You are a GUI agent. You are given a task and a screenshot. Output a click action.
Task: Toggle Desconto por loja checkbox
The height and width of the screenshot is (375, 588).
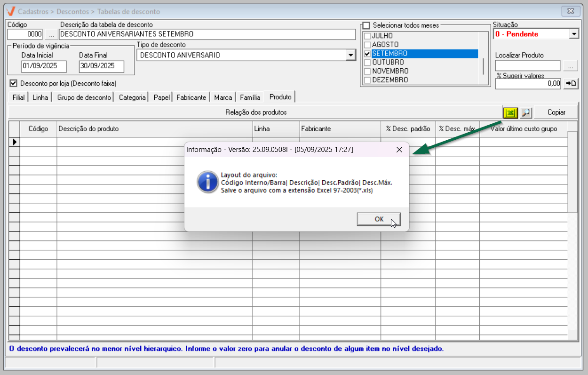point(13,83)
